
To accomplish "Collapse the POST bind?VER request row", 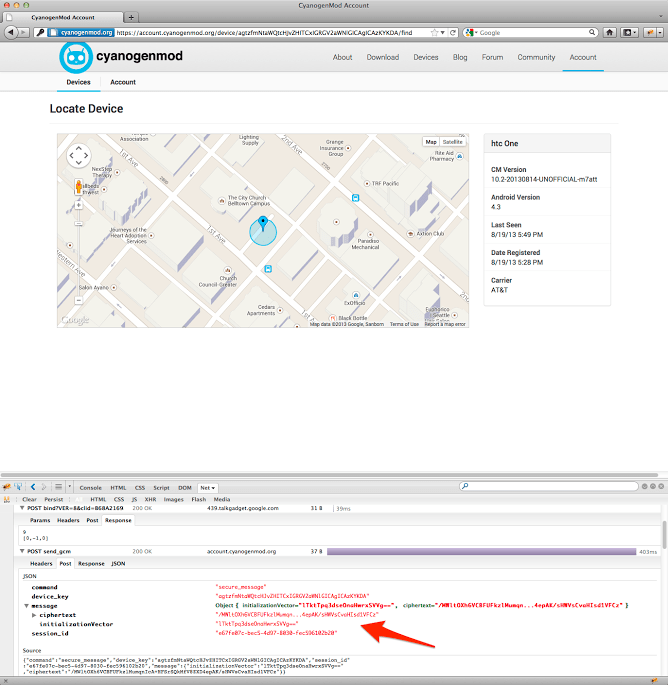I will pos(22,508).
